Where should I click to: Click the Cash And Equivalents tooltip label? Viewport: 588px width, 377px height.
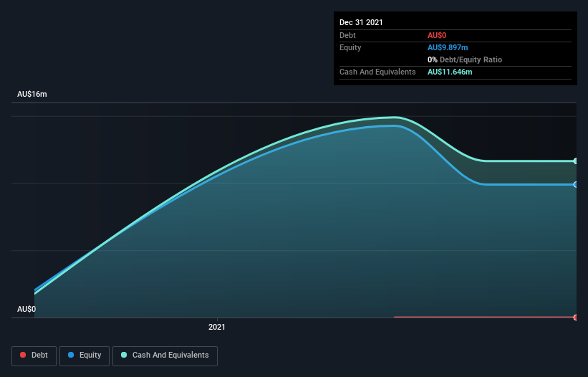coord(377,72)
